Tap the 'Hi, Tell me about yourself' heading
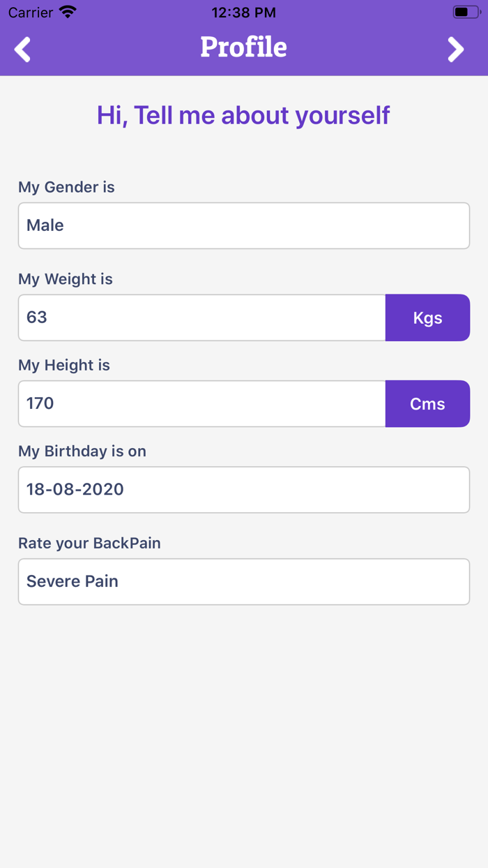This screenshot has height=868, width=488. 243,115
